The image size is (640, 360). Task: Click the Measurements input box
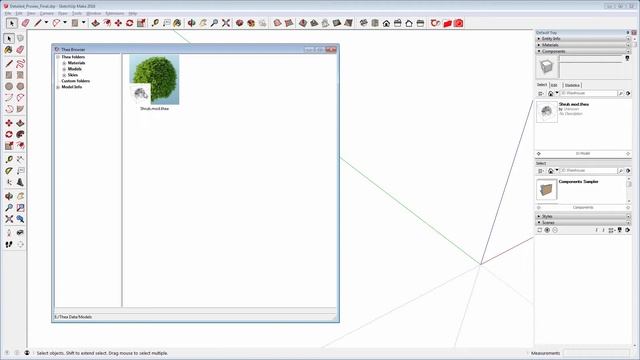click(x=597, y=353)
